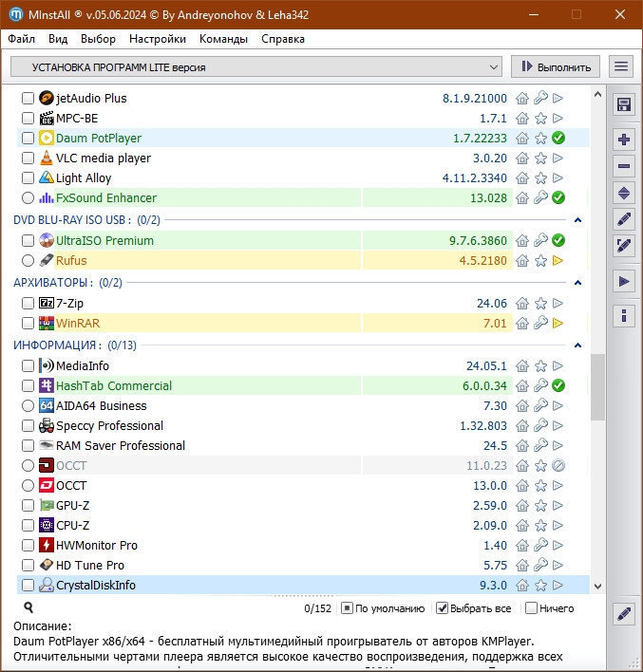Collapse the ИНФОРМАЦИЯ section
The width and height of the screenshot is (643, 672).
[x=577, y=345]
